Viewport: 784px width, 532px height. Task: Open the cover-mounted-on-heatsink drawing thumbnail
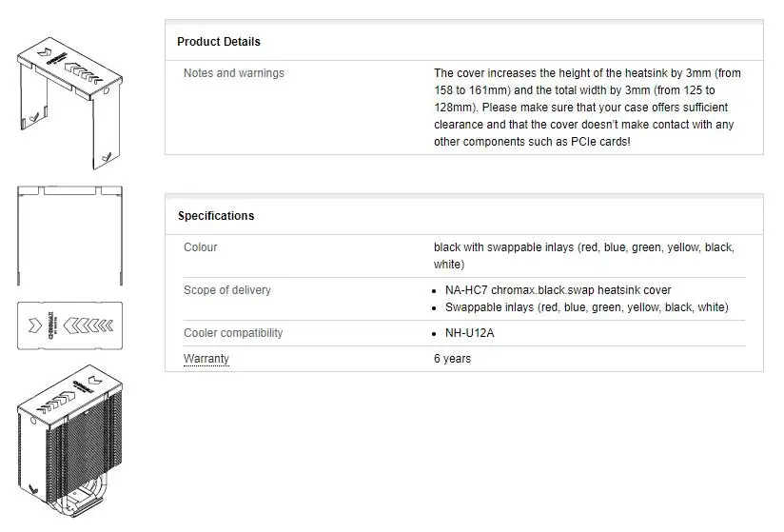pyautogui.click(x=69, y=445)
